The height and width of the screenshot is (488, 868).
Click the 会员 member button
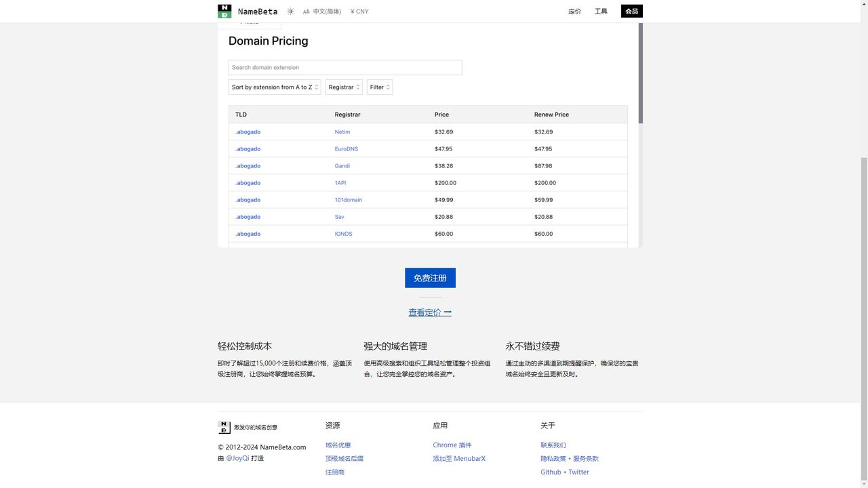click(631, 12)
